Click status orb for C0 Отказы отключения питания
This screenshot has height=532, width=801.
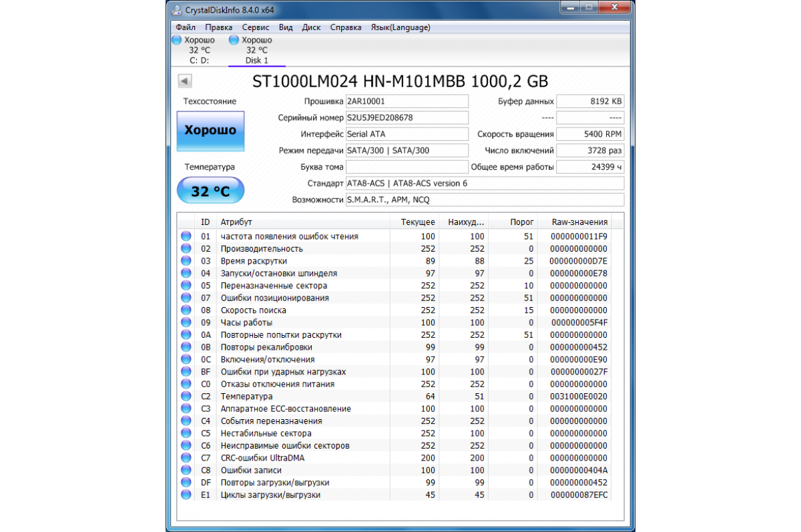click(186, 384)
